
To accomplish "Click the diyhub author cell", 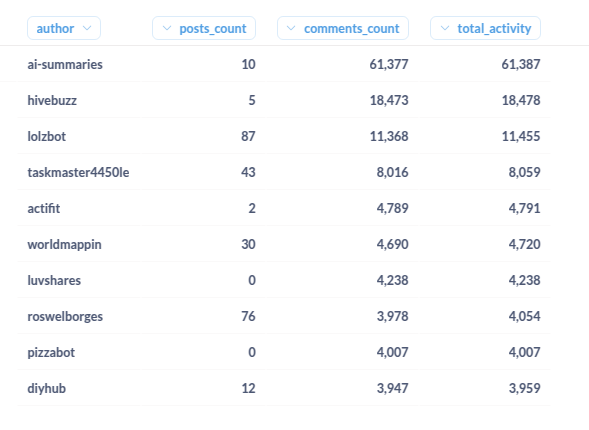I will 47,389.
